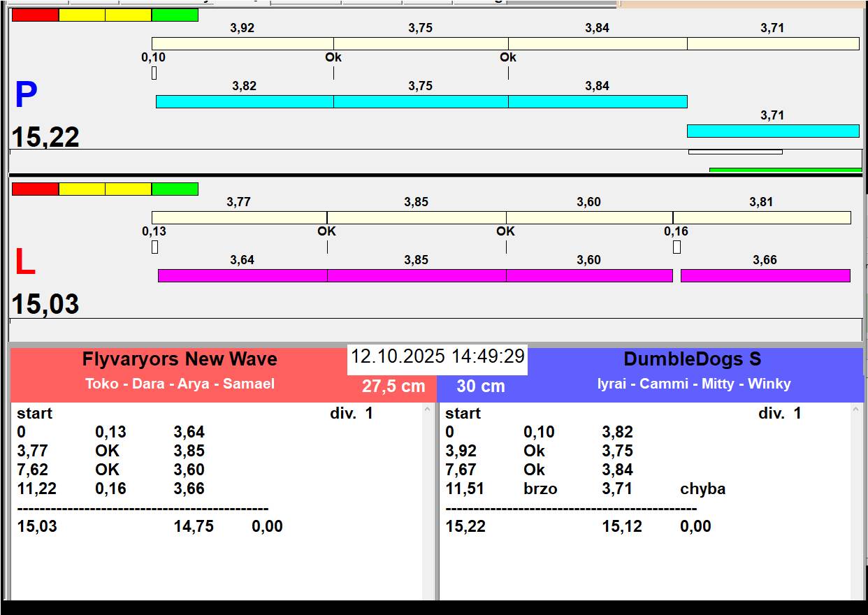Click the red lane letter L

(x=25, y=262)
